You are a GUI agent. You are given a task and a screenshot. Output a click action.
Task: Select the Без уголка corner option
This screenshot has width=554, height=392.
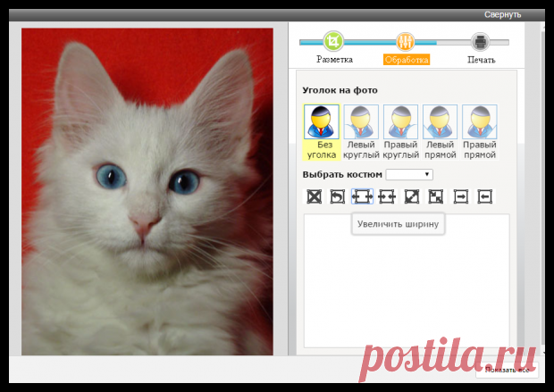[x=322, y=132]
